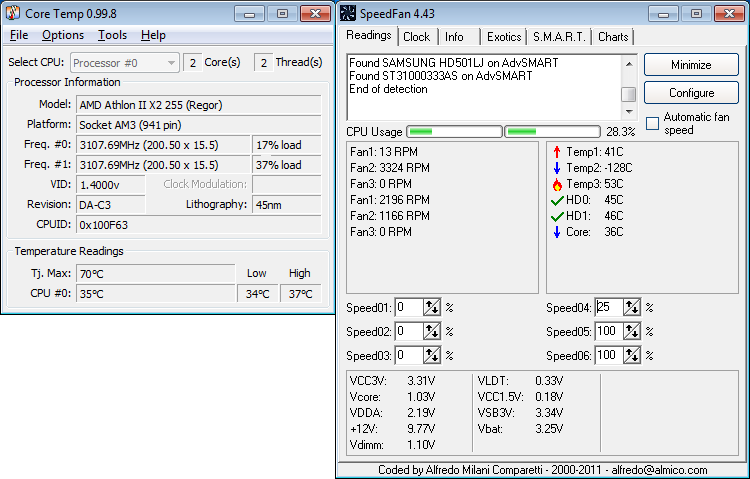Viewport: 750px width, 479px height.
Task: Click the Minimize button in SpeedFan panel
Action: click(691, 65)
